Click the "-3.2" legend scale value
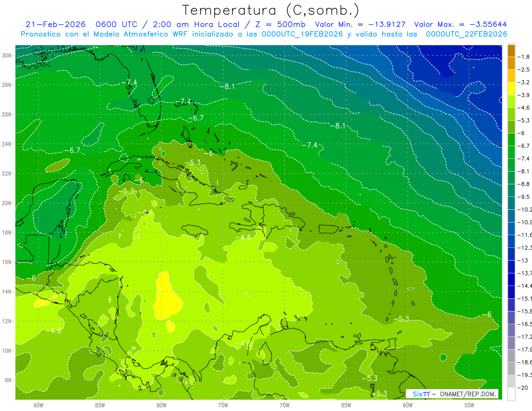This screenshot has width=532, height=411. 524,82
